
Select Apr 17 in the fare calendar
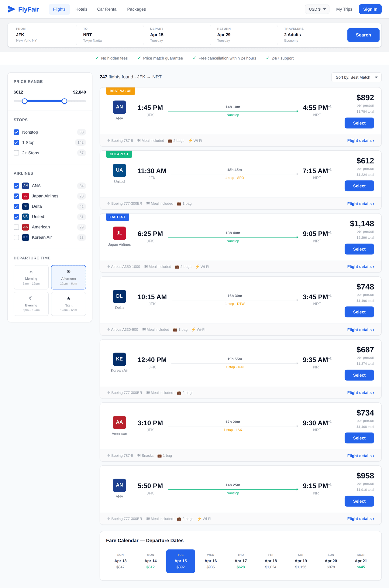[x=241, y=561]
